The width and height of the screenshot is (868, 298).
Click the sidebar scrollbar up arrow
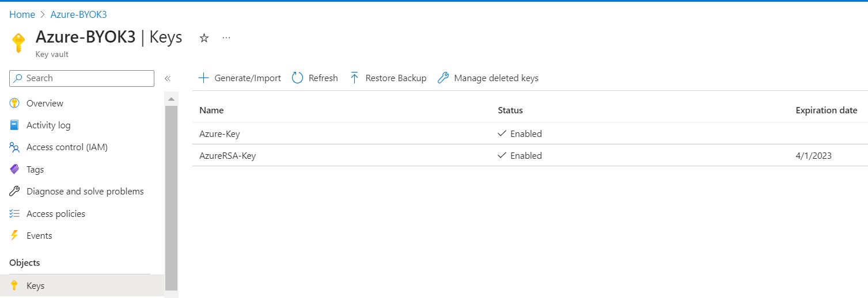click(x=172, y=99)
